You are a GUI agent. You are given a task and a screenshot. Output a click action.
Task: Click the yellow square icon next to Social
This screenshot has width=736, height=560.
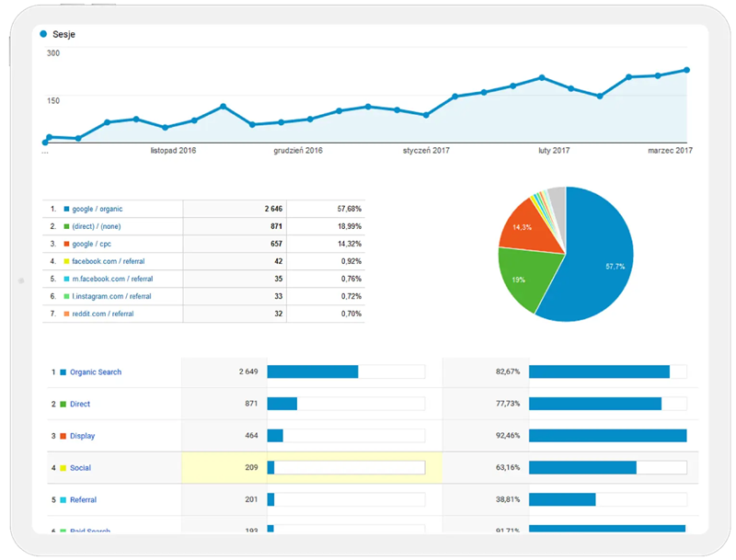click(x=63, y=468)
